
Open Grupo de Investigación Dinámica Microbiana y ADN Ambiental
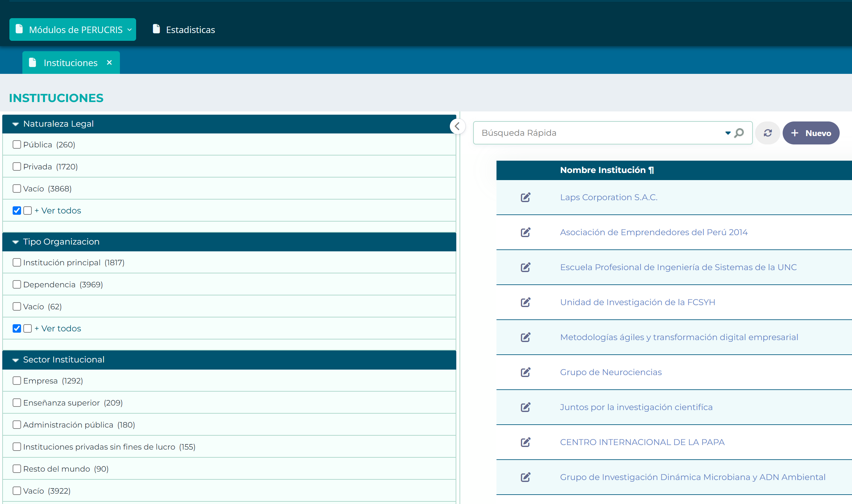point(693,477)
